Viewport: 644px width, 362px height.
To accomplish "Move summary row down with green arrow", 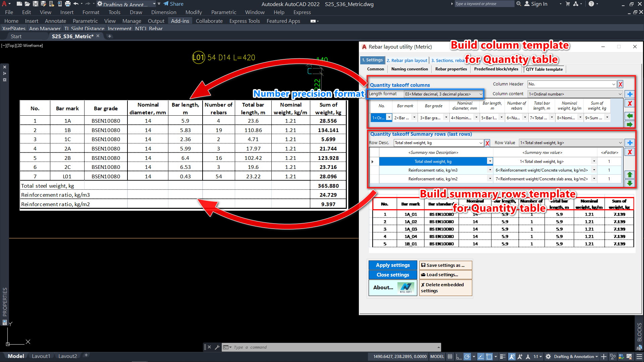I will tap(630, 183).
